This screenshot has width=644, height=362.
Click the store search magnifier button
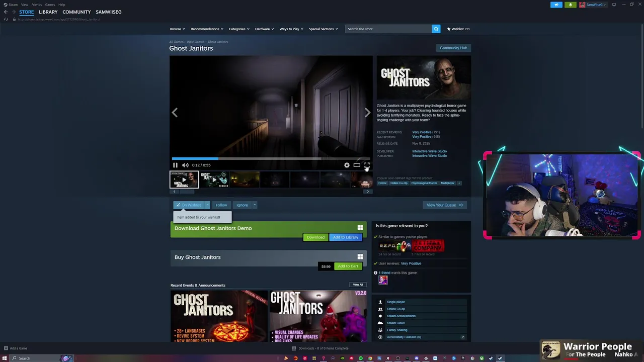pyautogui.click(x=436, y=29)
